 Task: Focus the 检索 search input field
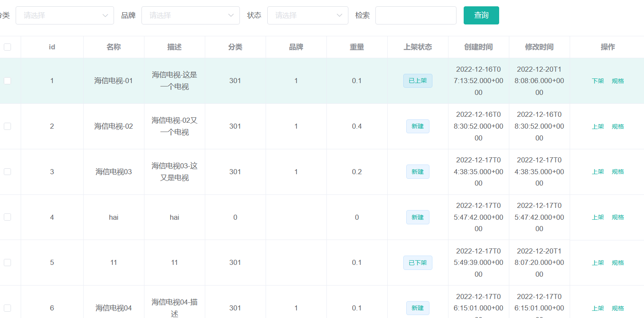click(416, 15)
